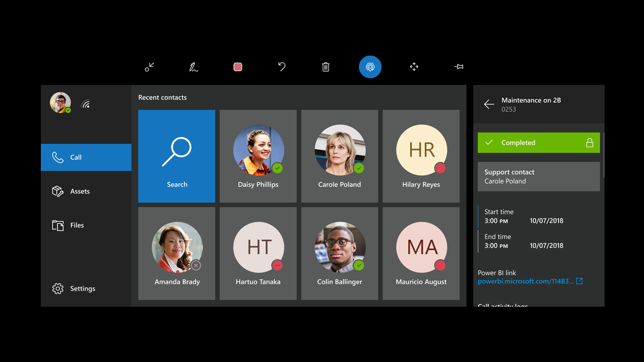Viewport: 644px width, 362px height.
Task: Pick the red ink color swatch
Action: [x=237, y=67]
